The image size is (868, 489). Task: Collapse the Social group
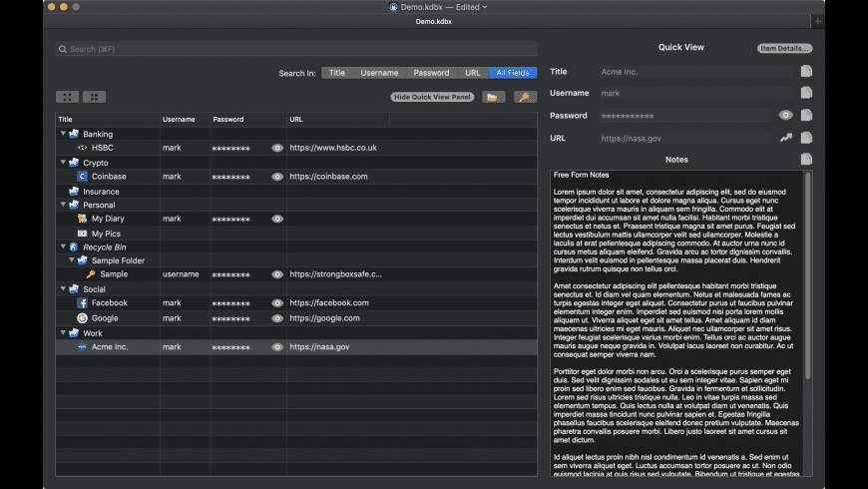tap(63, 289)
